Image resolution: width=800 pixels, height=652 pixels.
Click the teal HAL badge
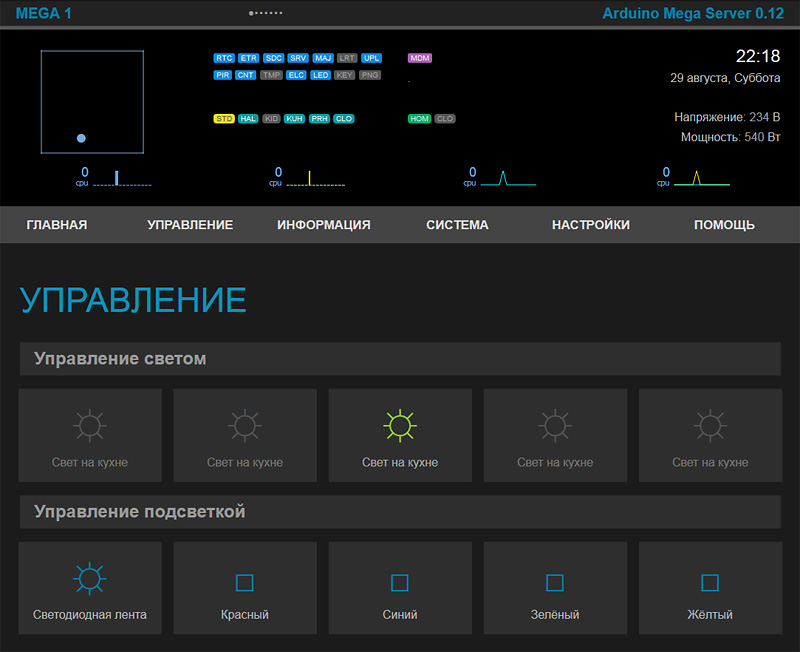click(x=248, y=119)
